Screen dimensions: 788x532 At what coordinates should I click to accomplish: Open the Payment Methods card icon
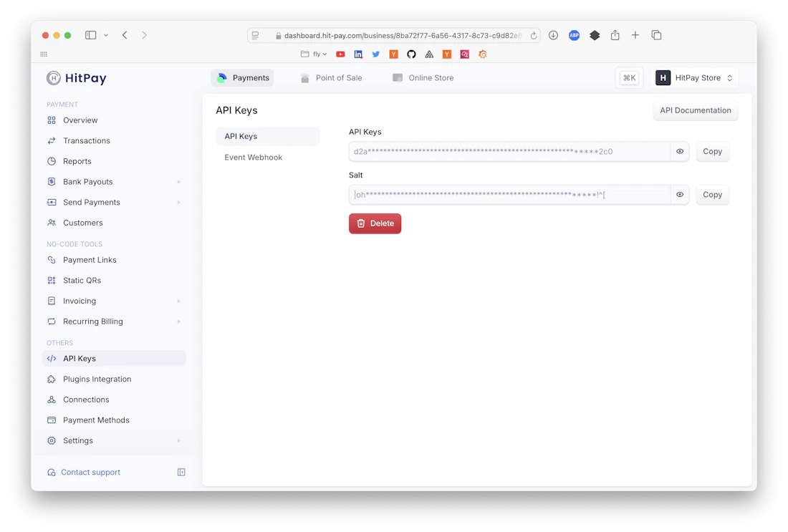click(52, 420)
